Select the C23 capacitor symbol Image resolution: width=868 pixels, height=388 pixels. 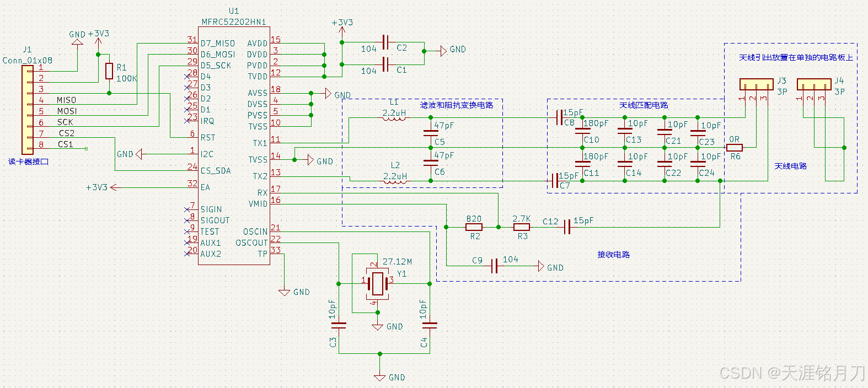click(x=698, y=133)
